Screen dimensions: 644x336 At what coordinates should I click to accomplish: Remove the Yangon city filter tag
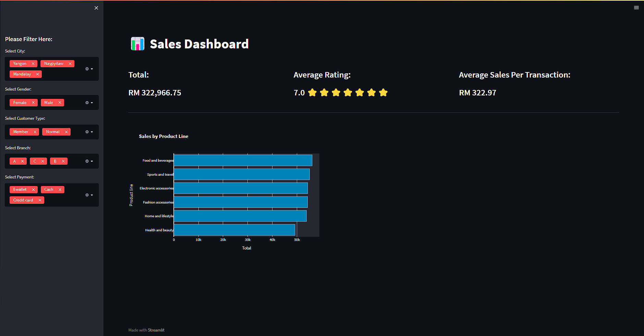pyautogui.click(x=33, y=63)
